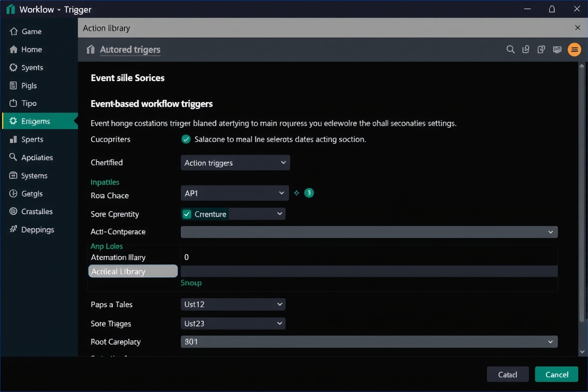Screen dimensions: 588x392
Task: Click the Anp Loles section label
Action: click(107, 246)
